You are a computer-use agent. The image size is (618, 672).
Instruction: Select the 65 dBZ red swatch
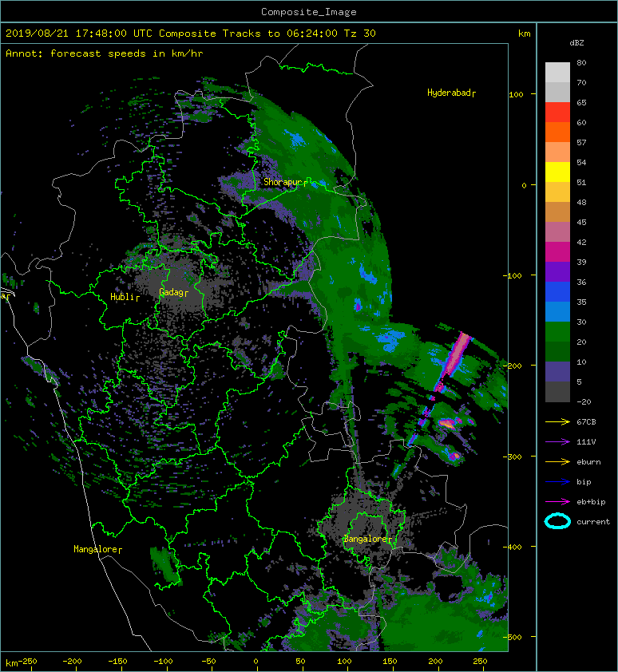click(557, 113)
